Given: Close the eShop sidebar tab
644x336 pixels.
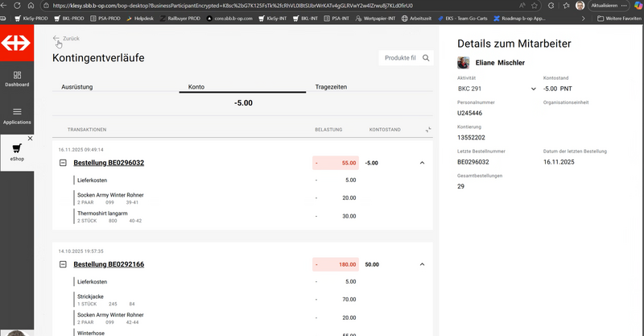Looking at the screenshot, I should point(30,139).
